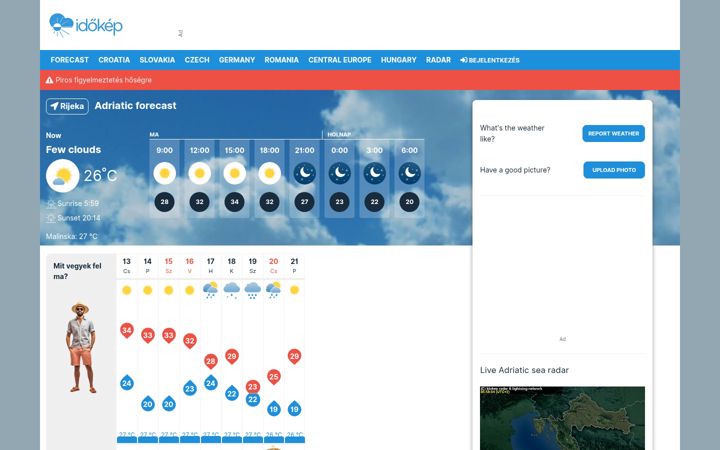Click the Few clouds current weather icon

(x=62, y=176)
